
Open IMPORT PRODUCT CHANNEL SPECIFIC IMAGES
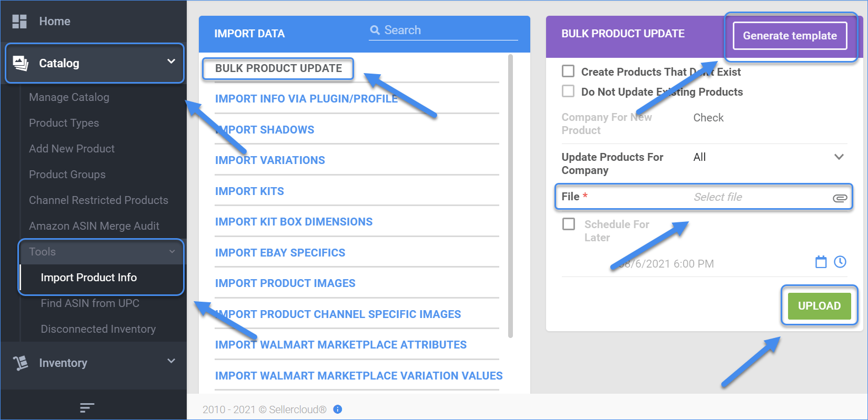tap(338, 314)
